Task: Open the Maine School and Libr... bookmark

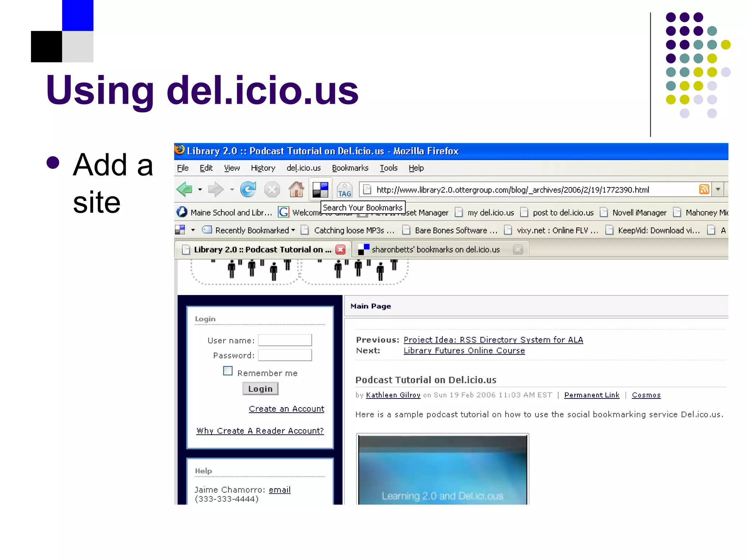Action: [225, 212]
